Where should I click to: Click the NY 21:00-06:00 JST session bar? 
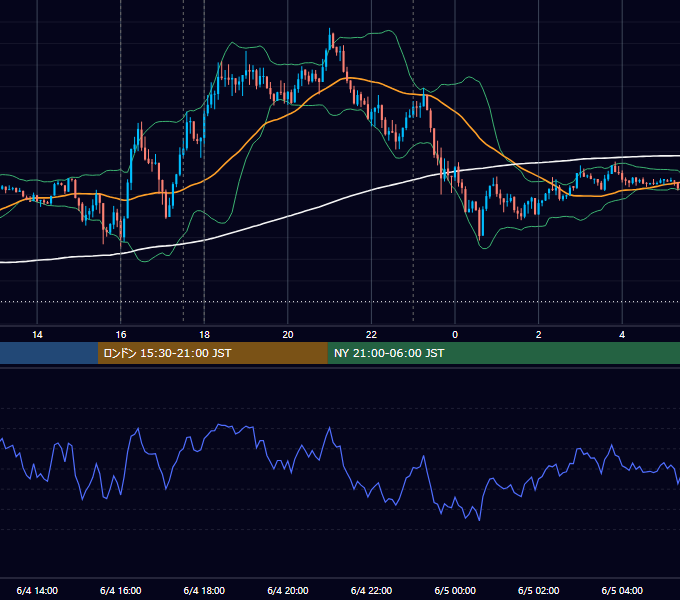click(x=503, y=353)
